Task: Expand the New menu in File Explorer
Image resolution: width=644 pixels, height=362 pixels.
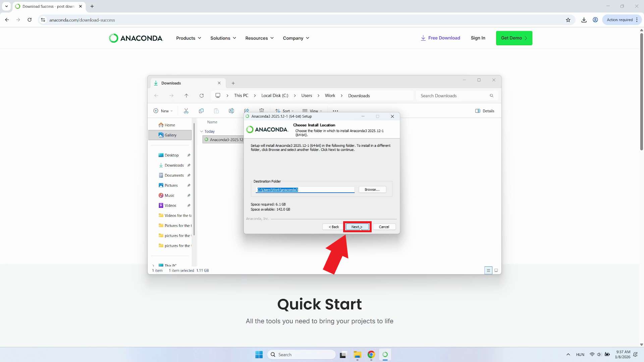Action: coord(163,111)
